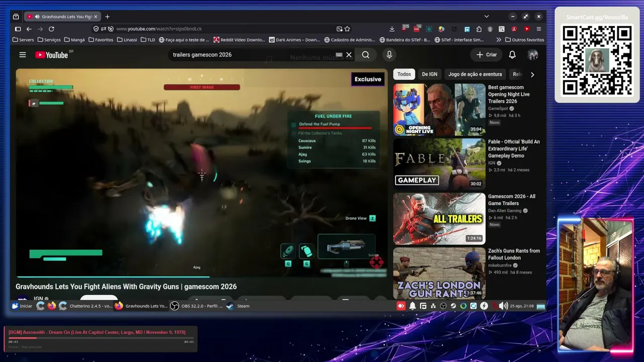The height and width of the screenshot is (362, 644).
Task: Click the Gravhounds video player
Action: tap(202, 172)
